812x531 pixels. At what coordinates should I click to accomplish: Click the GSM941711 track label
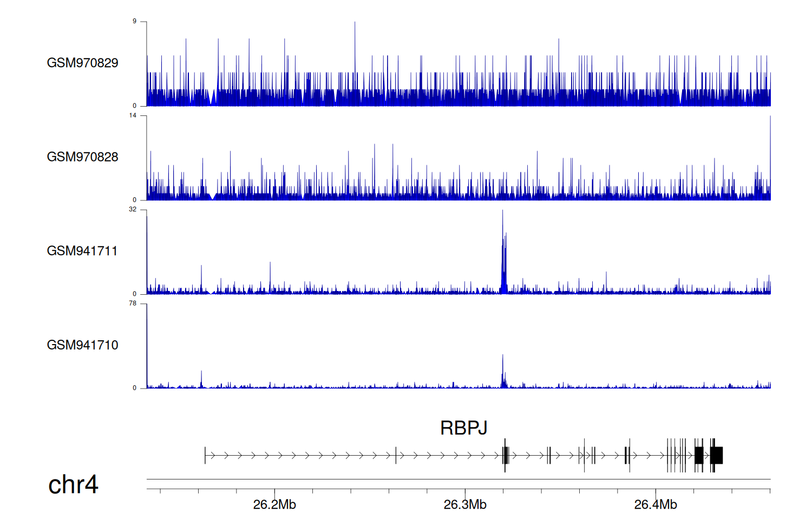click(x=82, y=251)
